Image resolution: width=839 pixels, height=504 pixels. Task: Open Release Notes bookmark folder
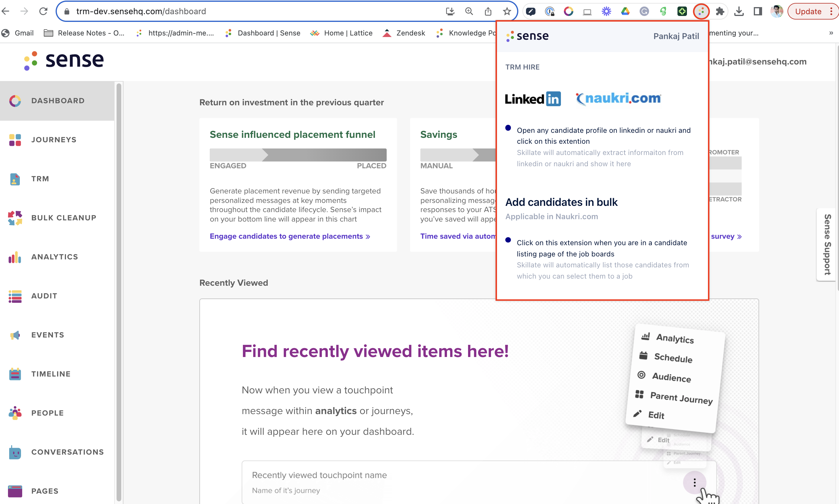coord(84,33)
